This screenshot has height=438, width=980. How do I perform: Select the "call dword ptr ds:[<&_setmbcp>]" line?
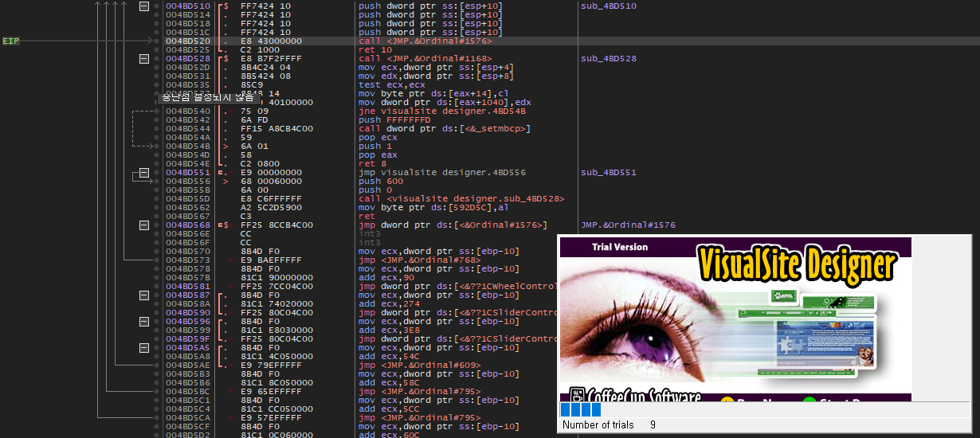445,128
